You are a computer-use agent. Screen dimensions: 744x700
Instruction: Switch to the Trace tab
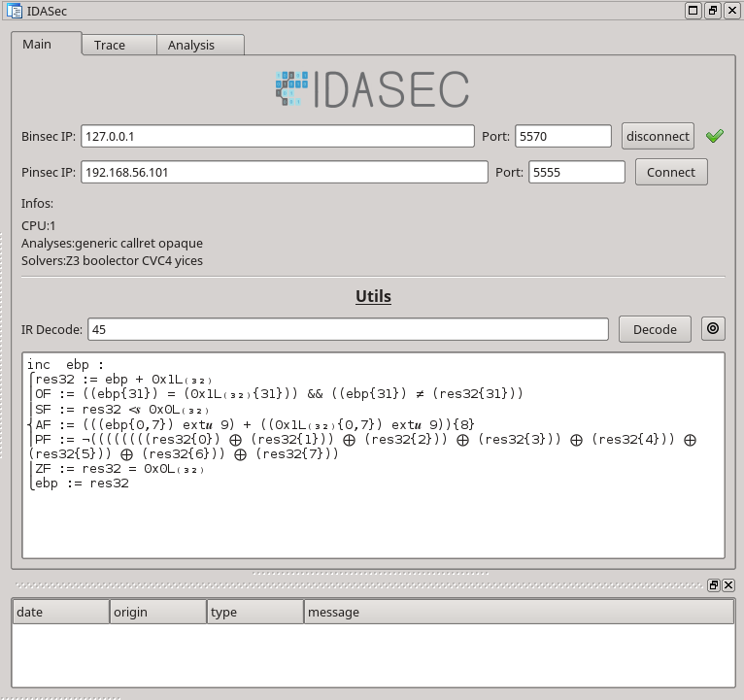tap(119, 45)
